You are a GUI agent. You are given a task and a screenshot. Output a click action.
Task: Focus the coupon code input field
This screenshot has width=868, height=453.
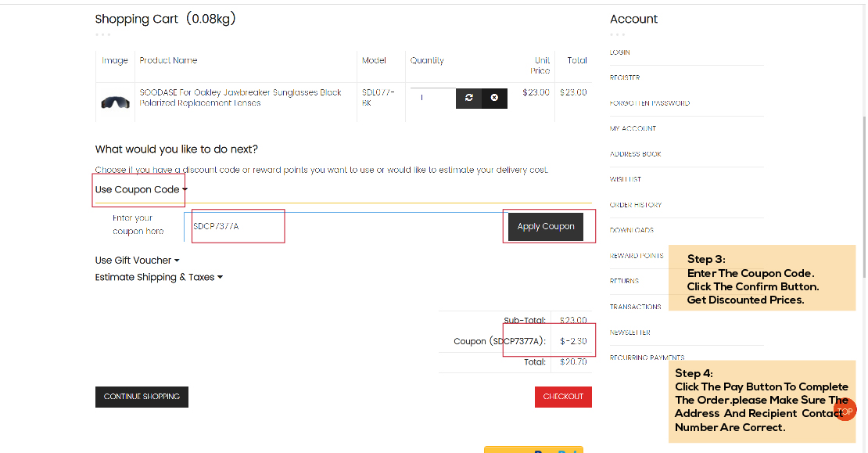(344, 226)
